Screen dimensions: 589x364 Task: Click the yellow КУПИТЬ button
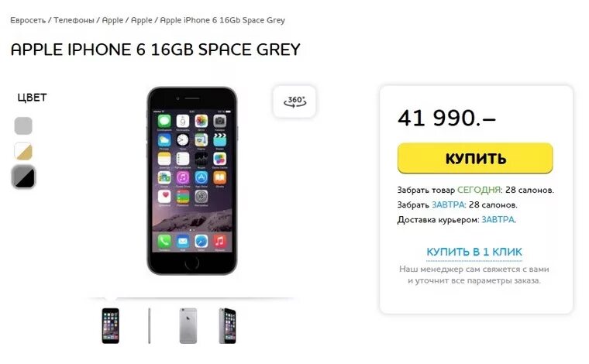point(475,158)
